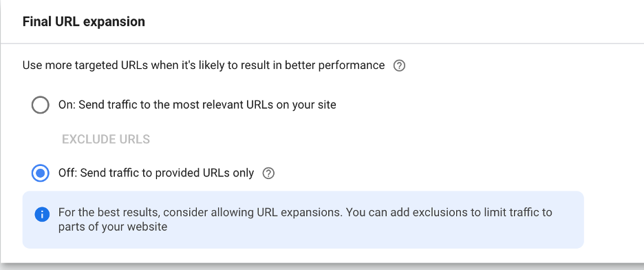Open help icon beside better performance text
Viewport: 644px width, 270px height.
tap(399, 65)
